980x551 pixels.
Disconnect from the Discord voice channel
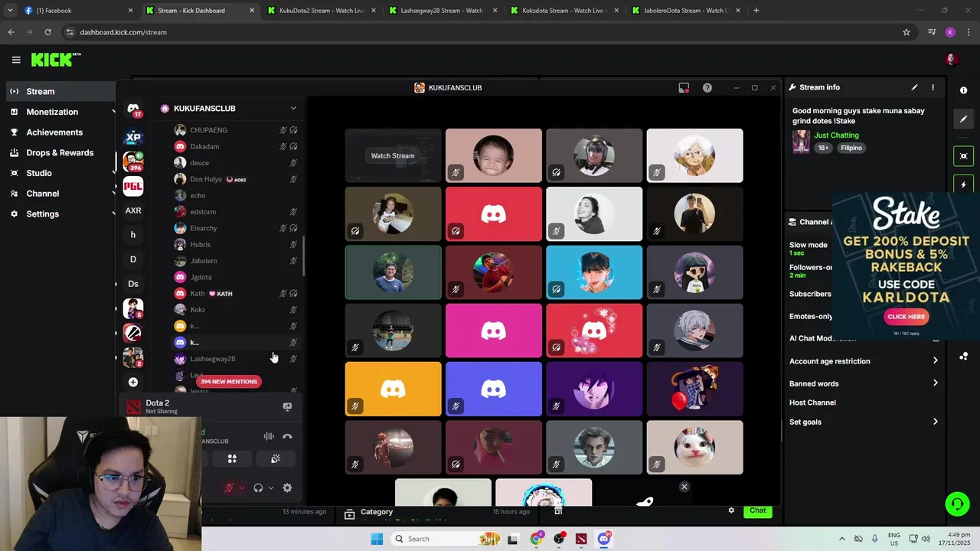click(x=287, y=436)
